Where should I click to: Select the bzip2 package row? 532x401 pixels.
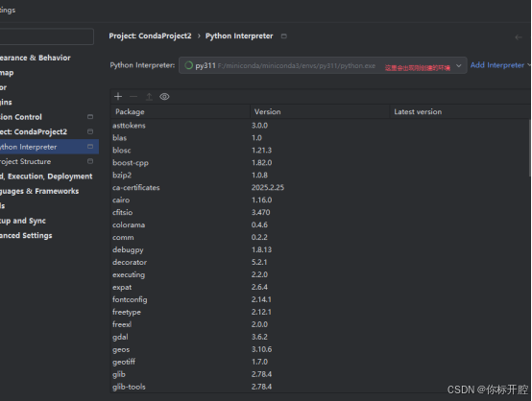tap(320, 176)
